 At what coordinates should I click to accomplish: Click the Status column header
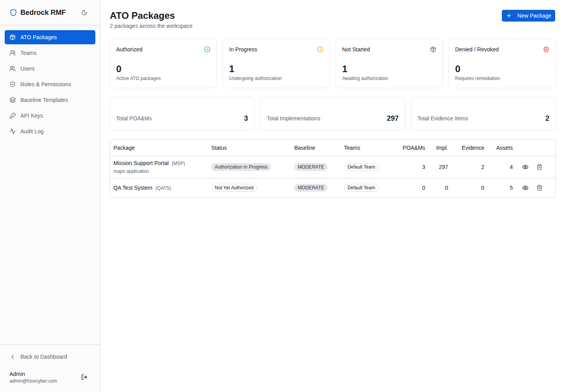pyautogui.click(x=219, y=148)
